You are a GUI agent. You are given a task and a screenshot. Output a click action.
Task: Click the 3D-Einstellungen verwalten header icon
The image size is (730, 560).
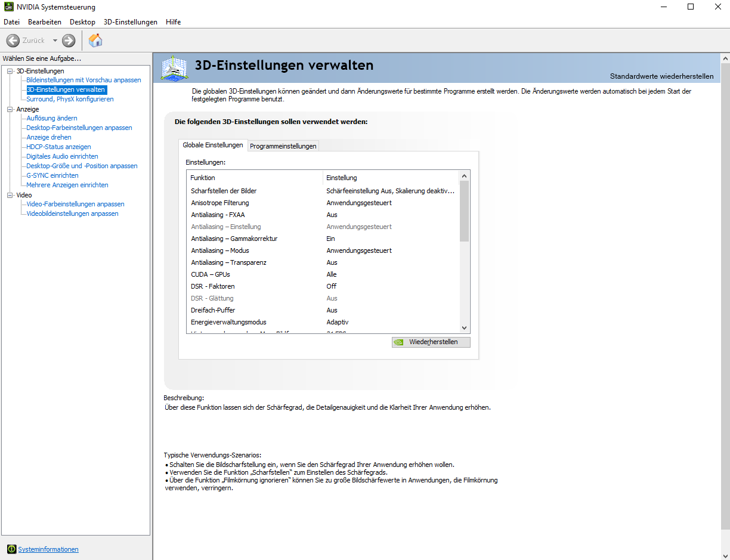175,67
